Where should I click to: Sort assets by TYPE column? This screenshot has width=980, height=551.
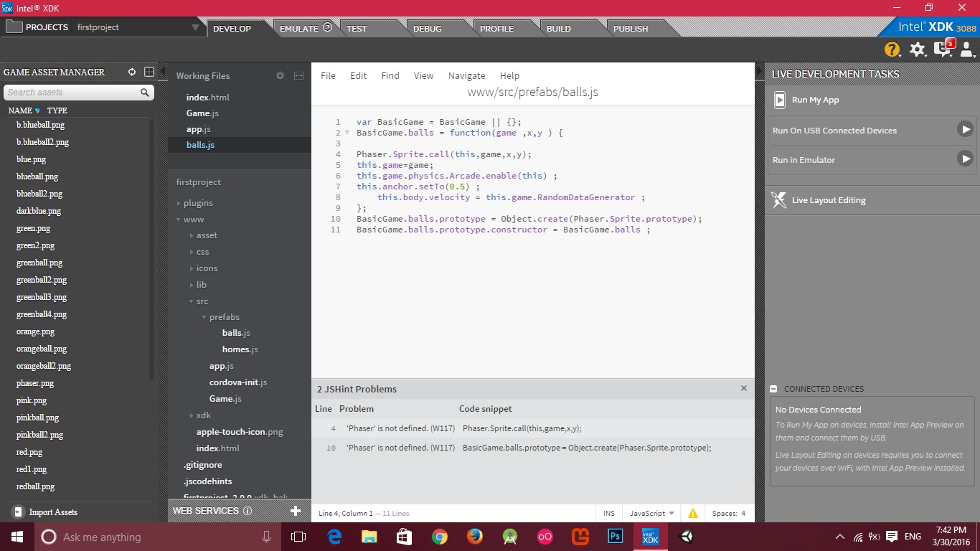(57, 110)
